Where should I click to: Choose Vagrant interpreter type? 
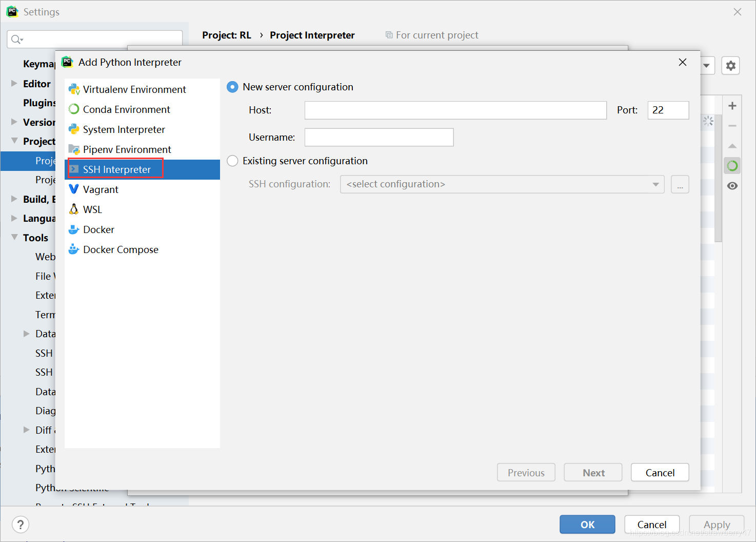pyautogui.click(x=142, y=189)
